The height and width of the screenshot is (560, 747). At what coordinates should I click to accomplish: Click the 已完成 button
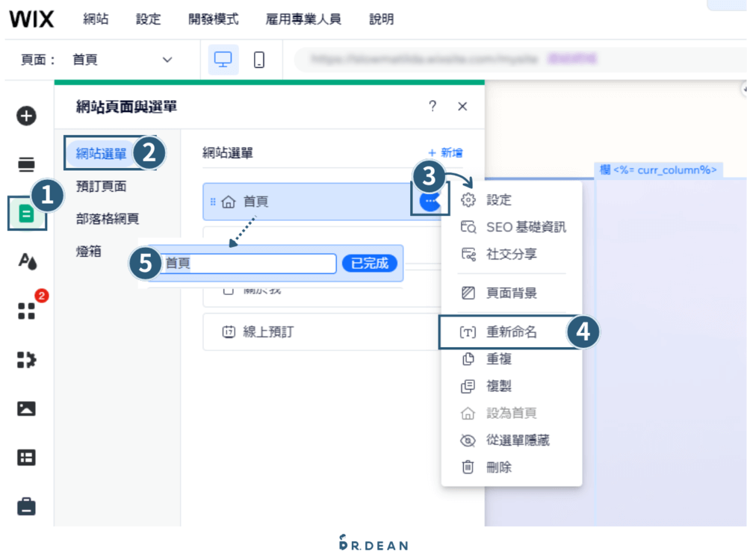tap(369, 264)
